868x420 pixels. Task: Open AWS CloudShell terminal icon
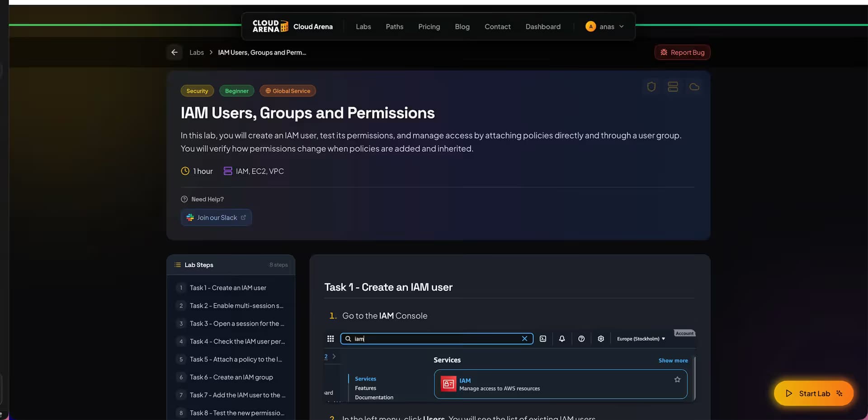tap(543, 339)
